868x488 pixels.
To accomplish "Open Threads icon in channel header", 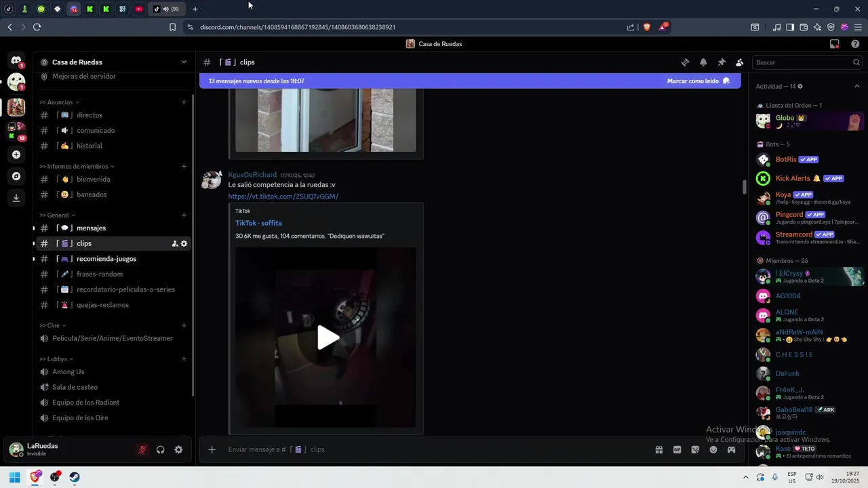I will point(685,62).
